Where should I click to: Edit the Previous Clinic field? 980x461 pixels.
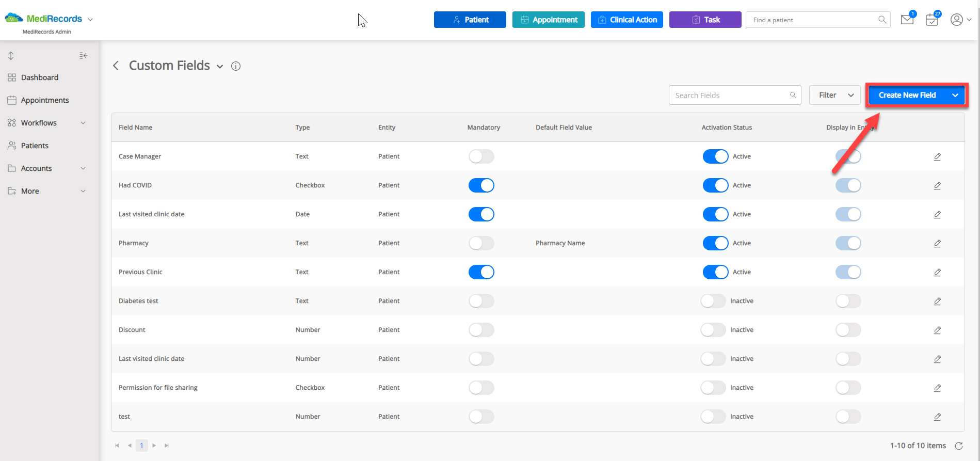(x=937, y=272)
